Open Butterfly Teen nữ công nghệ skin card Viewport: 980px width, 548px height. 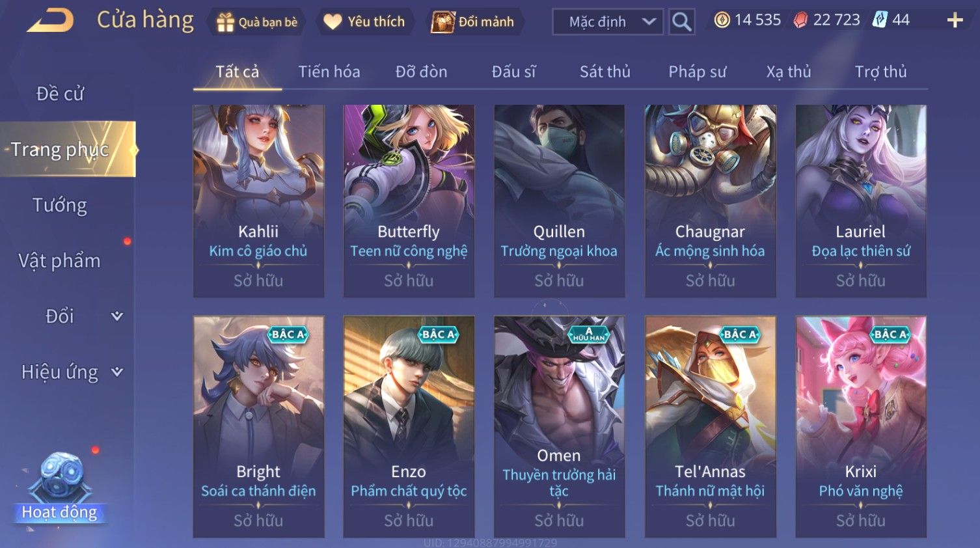coord(409,201)
